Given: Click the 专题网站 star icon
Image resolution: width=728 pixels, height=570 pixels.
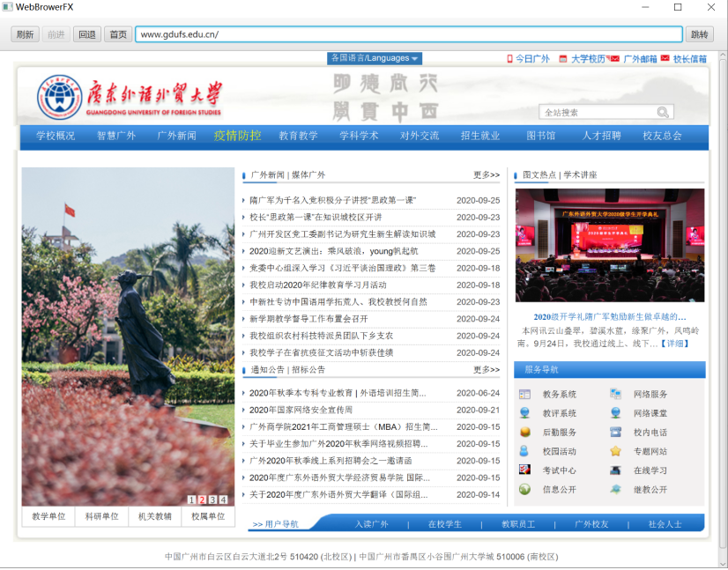Looking at the screenshot, I should (615, 451).
